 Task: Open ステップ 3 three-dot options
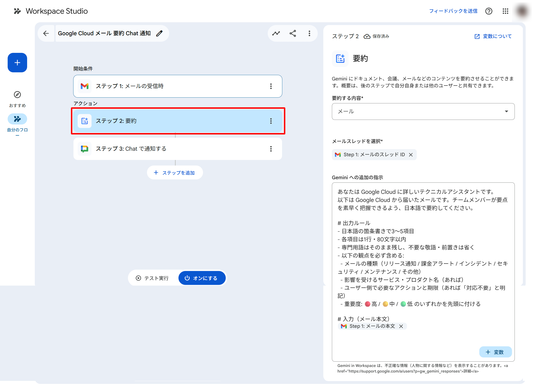[271, 149]
